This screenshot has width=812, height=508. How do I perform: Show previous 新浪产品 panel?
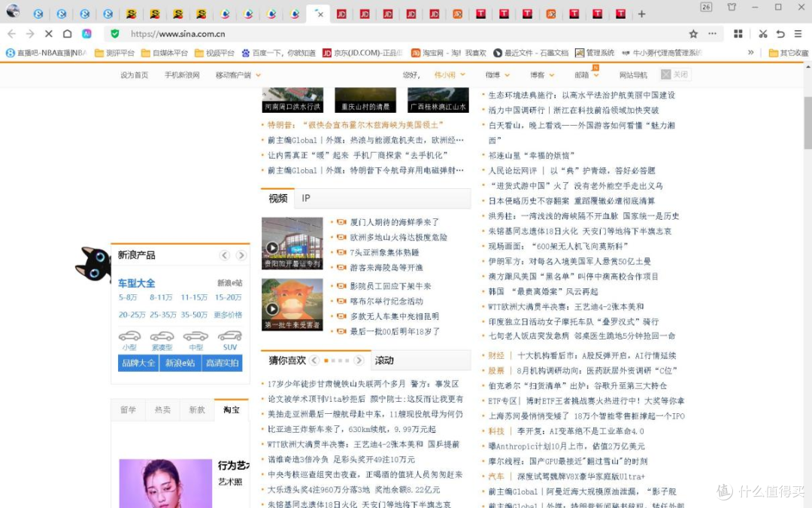click(x=224, y=255)
